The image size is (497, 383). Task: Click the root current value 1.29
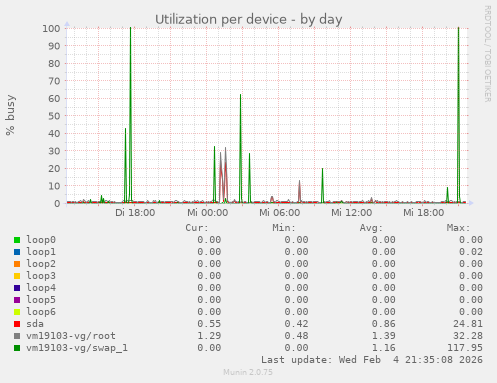click(x=209, y=336)
